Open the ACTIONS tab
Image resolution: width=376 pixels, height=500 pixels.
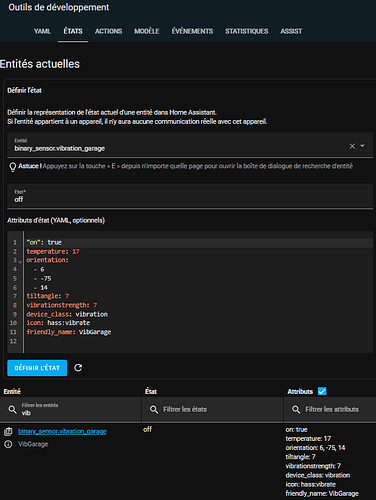[x=108, y=31]
